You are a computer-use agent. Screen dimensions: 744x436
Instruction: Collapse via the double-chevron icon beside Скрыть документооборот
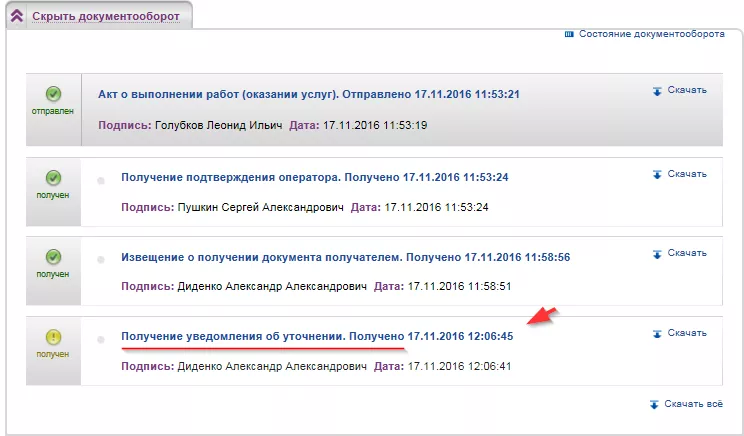(17, 16)
